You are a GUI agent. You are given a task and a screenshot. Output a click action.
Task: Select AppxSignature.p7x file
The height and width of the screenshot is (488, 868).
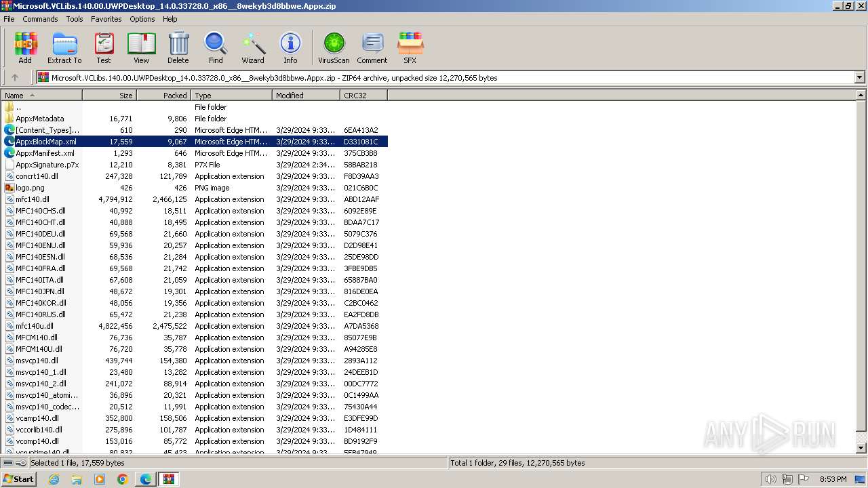pos(195,165)
